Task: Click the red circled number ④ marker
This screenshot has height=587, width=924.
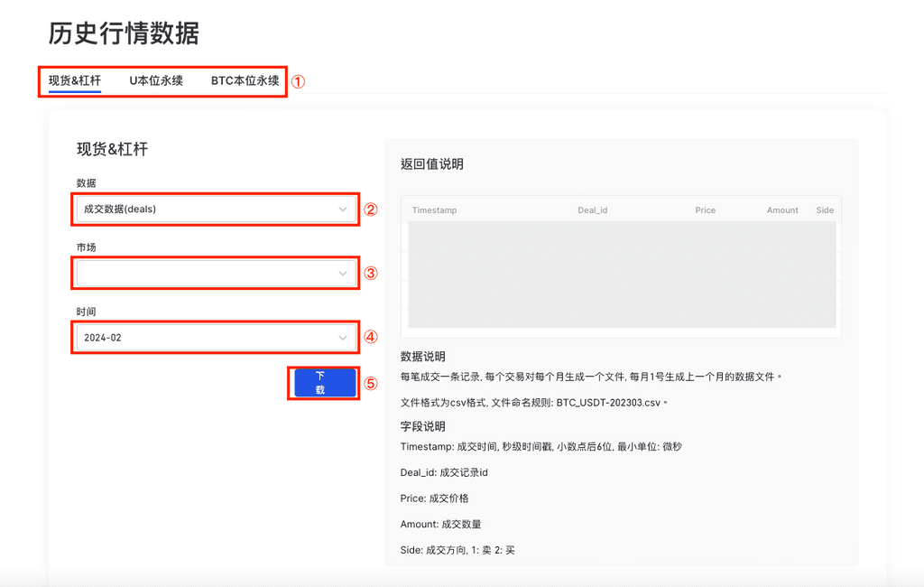Action: tap(370, 338)
